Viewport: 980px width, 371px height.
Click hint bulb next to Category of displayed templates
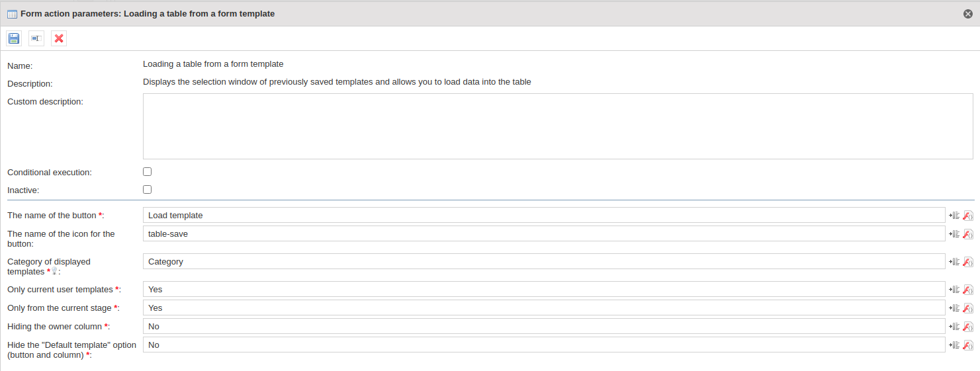point(55,272)
